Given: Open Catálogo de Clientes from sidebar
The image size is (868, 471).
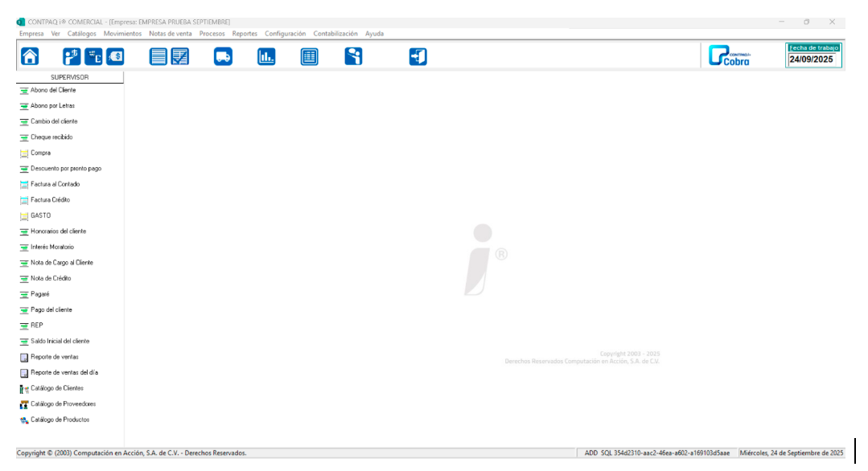Looking at the screenshot, I should click(x=56, y=388).
